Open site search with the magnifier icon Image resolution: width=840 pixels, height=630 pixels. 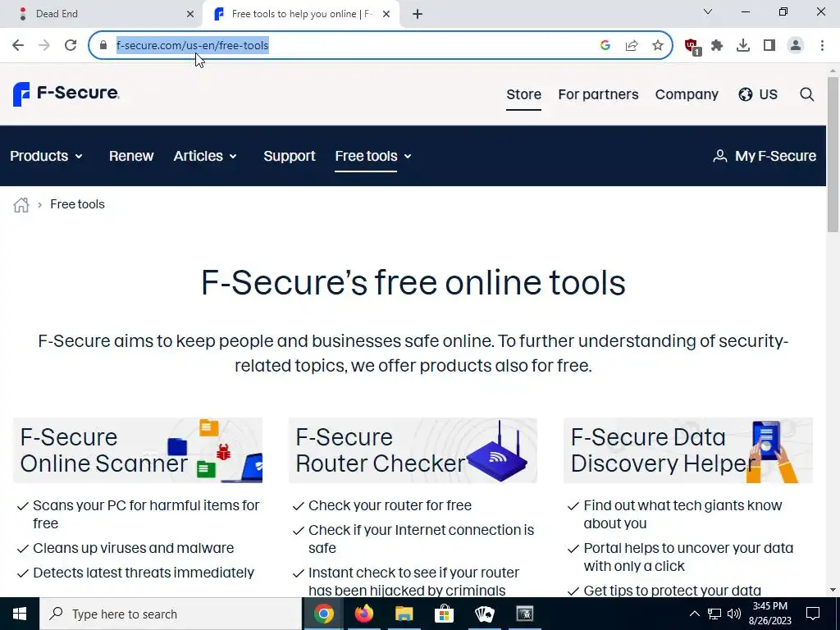[807, 94]
